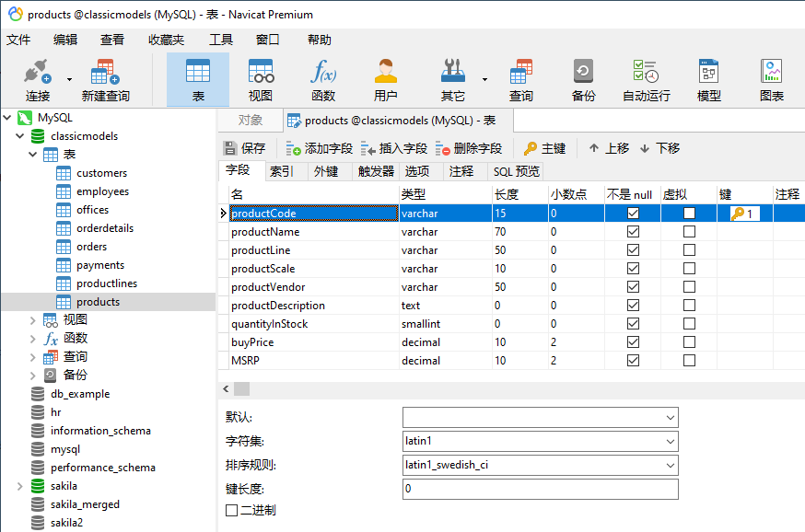Click 插入字段 to insert a field
Screen dimensions: 805x532
(394, 148)
